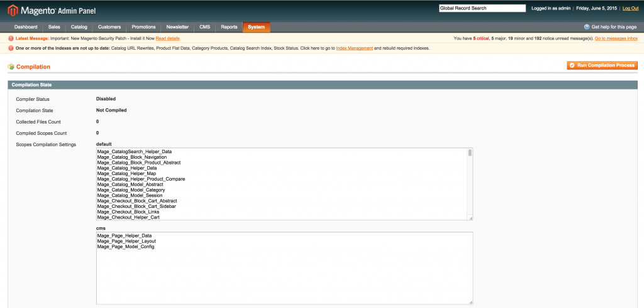Screen dimensions: 644x308
Task: Open the Catalog menu
Action: point(79,27)
